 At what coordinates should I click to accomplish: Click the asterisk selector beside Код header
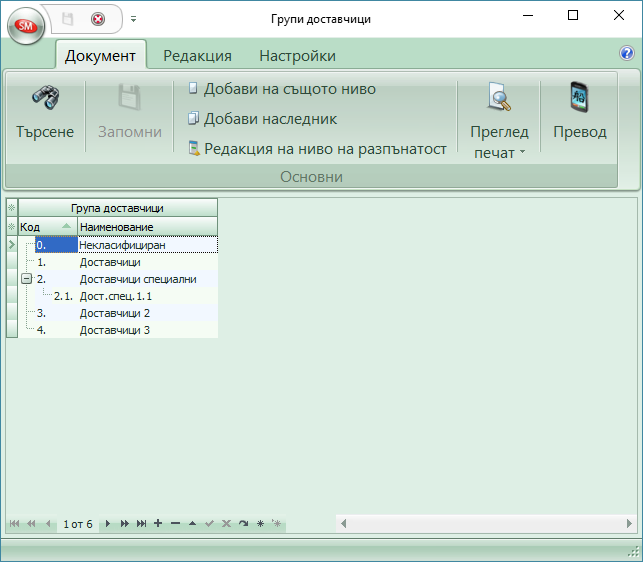click(12, 226)
